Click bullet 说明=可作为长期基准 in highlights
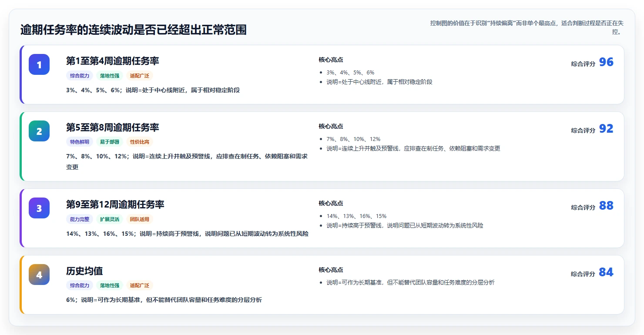 pyautogui.click(x=410, y=283)
